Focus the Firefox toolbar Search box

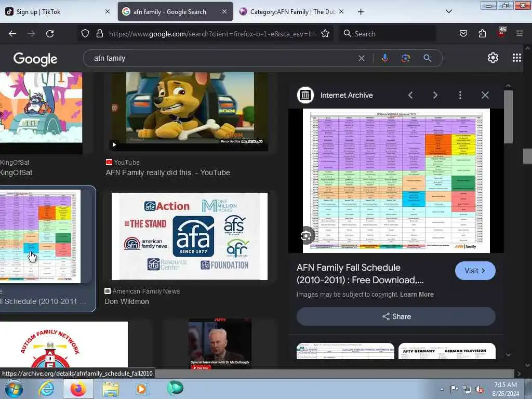click(388, 34)
